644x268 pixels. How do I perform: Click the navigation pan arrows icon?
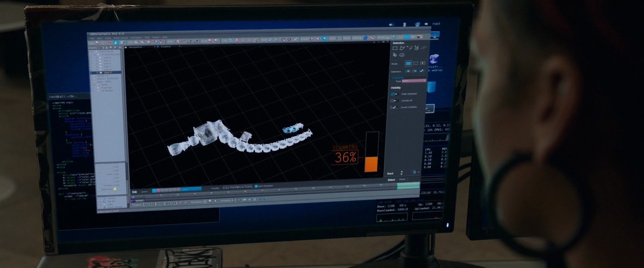pos(205,202)
